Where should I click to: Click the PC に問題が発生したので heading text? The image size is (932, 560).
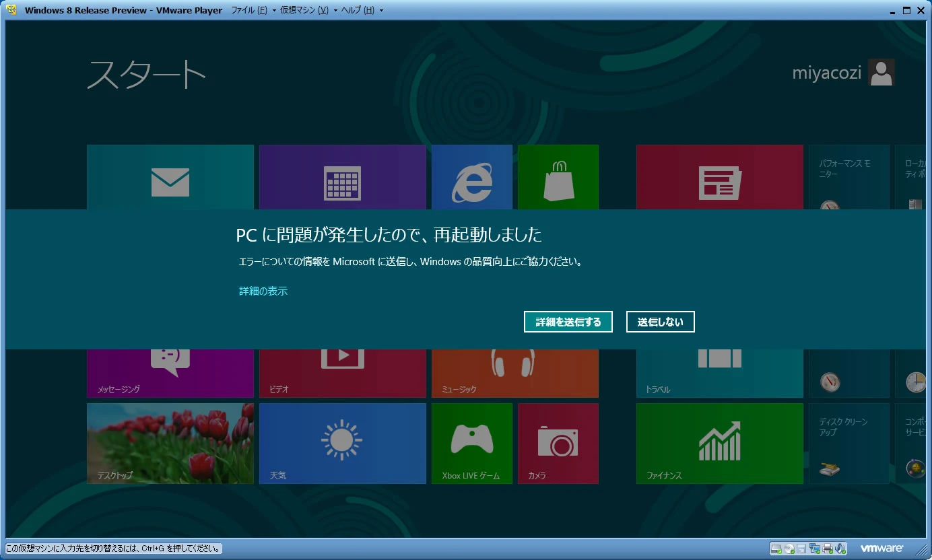click(x=389, y=235)
